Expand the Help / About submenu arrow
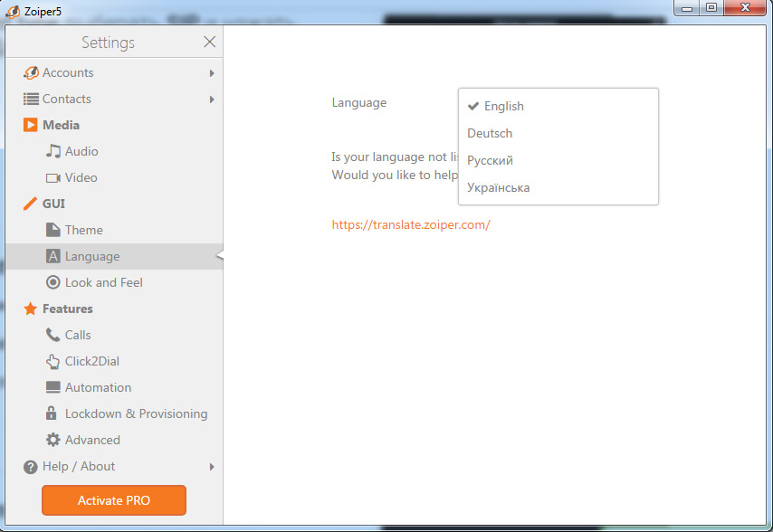The image size is (773, 532). (x=212, y=467)
